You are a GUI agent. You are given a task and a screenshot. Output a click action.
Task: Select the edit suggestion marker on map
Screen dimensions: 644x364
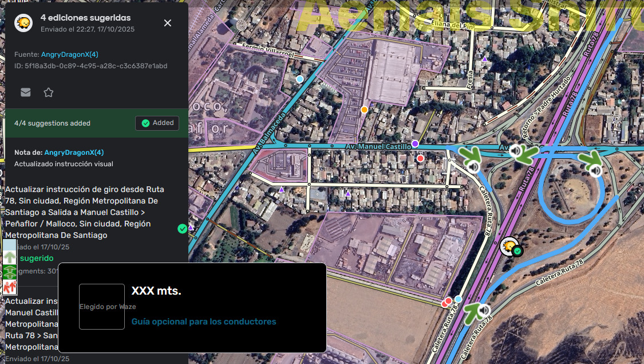coord(508,246)
